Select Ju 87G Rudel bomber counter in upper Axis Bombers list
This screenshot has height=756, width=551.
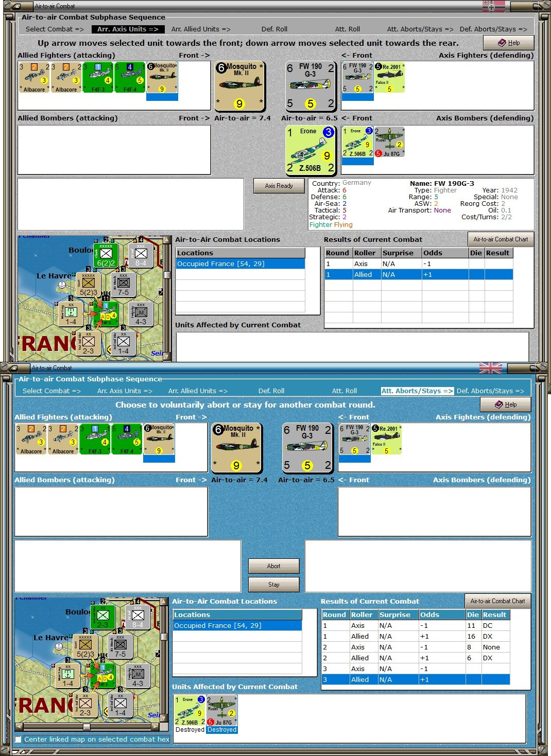point(389,142)
